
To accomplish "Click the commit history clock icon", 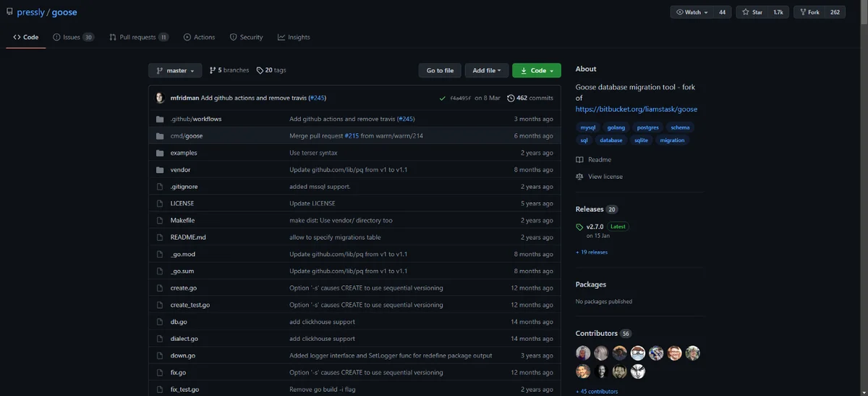I will click(511, 98).
